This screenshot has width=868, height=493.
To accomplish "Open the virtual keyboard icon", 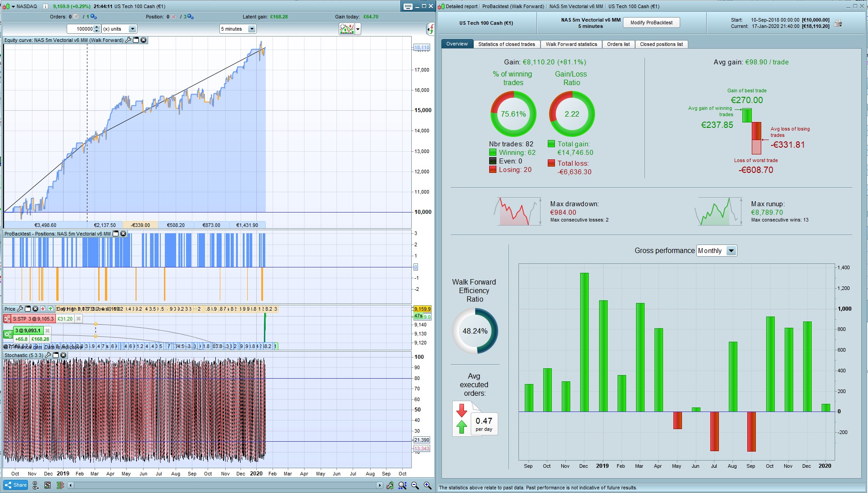I will click(408, 6).
